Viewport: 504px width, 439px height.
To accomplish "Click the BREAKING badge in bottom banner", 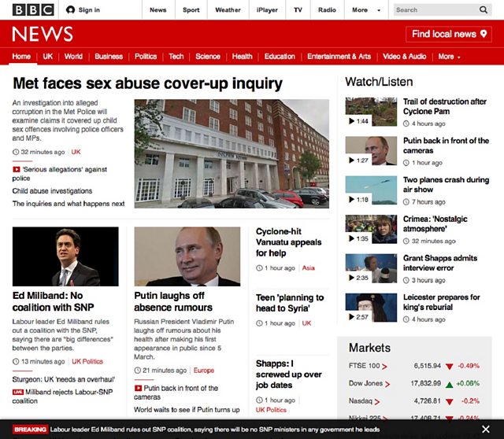I will 30,430.
